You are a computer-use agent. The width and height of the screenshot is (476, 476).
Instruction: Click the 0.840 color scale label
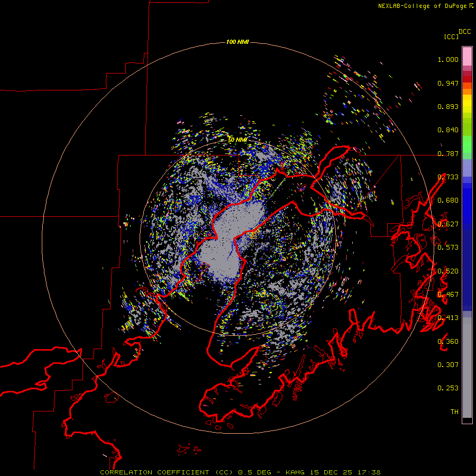coord(448,130)
